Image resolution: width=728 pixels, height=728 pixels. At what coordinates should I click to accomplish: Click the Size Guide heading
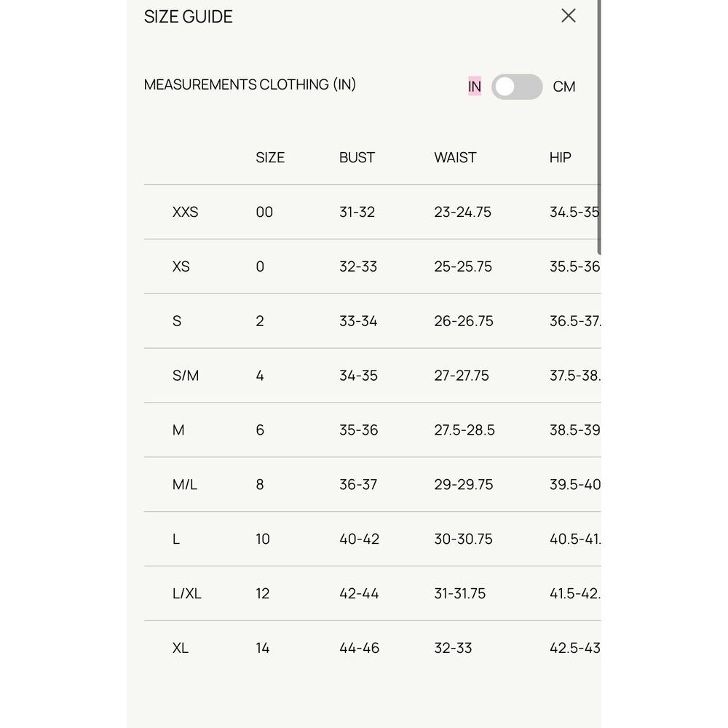[188, 17]
